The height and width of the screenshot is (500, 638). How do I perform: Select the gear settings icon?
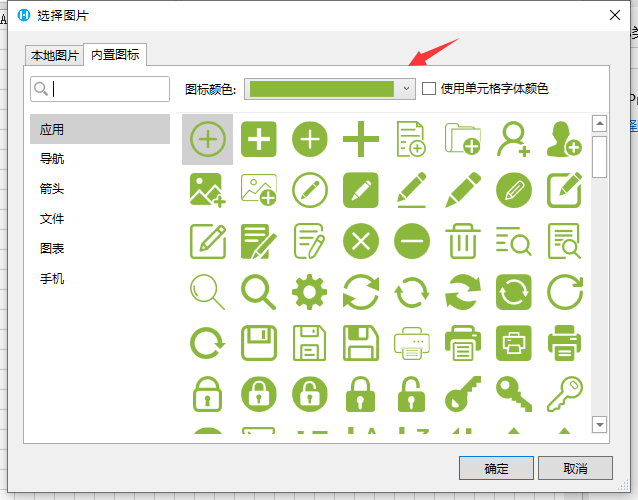[x=310, y=292]
